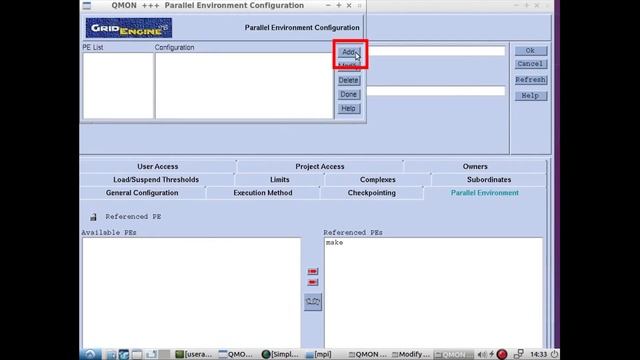Switch to the Project Access tab
Screen dimensions: 640x360
[x=320, y=167]
